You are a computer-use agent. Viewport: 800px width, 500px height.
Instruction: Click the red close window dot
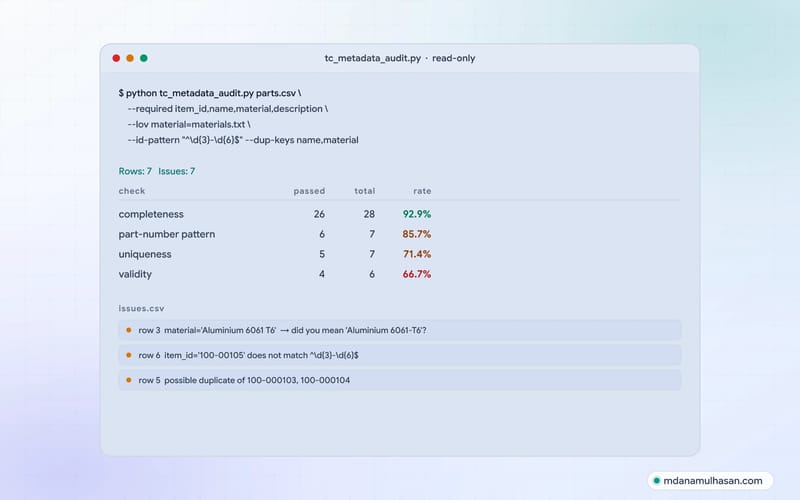[116, 58]
